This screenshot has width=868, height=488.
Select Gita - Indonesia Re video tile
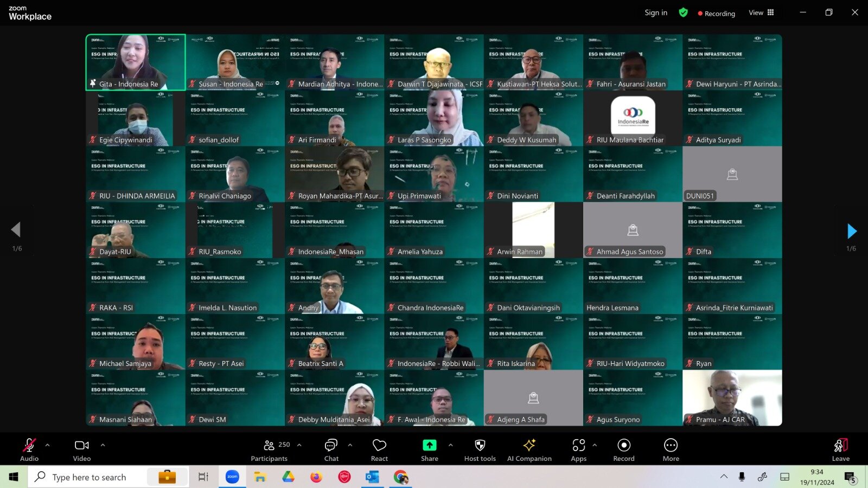coord(136,62)
